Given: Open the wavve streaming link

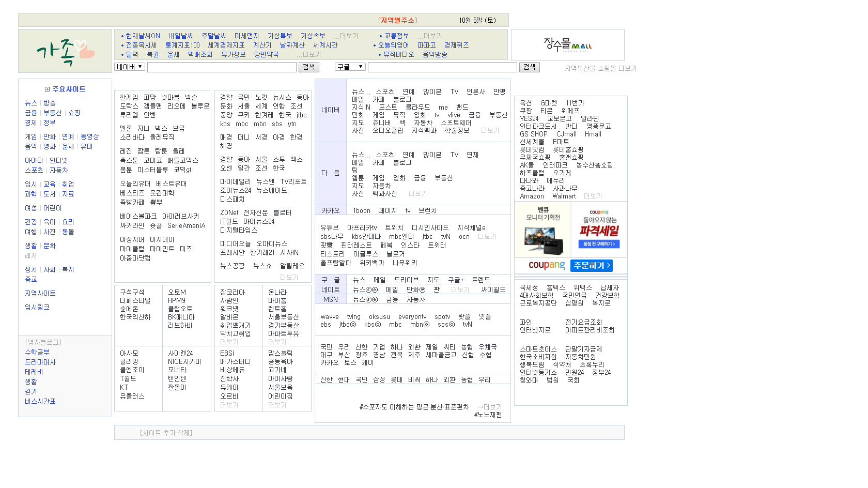Looking at the screenshot, I should (330, 316).
